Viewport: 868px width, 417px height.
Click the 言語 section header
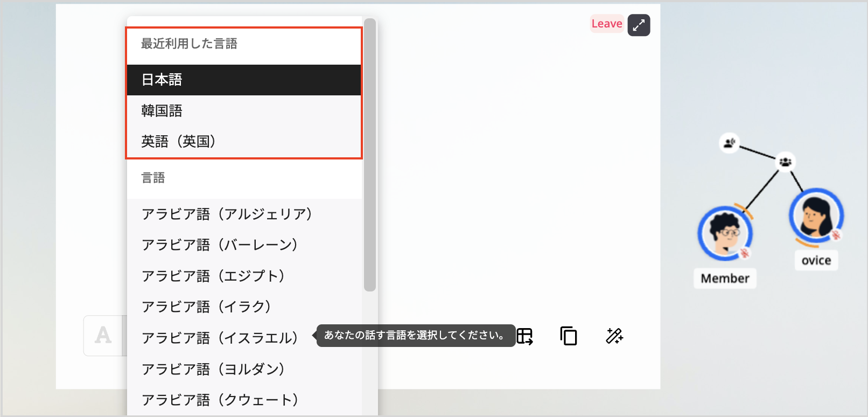click(x=153, y=178)
